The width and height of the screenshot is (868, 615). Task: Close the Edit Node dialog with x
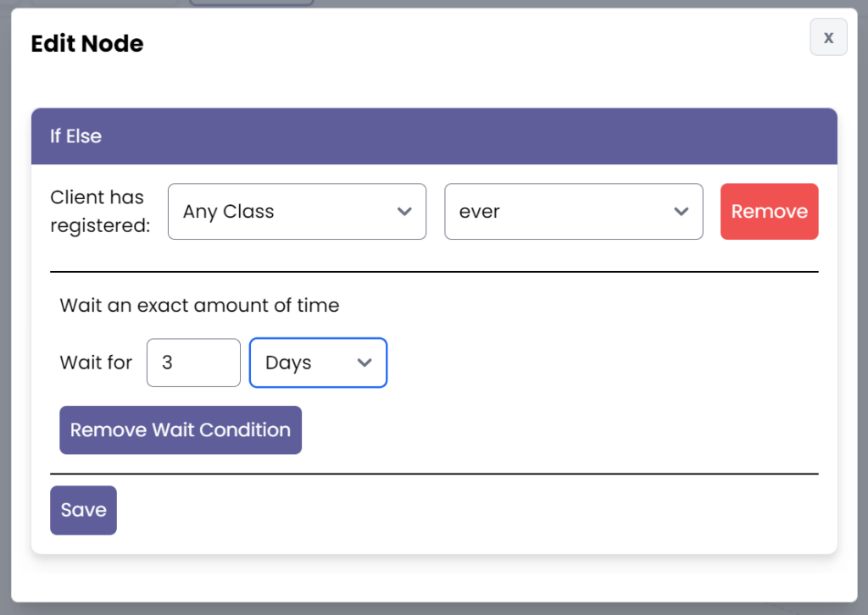(828, 37)
